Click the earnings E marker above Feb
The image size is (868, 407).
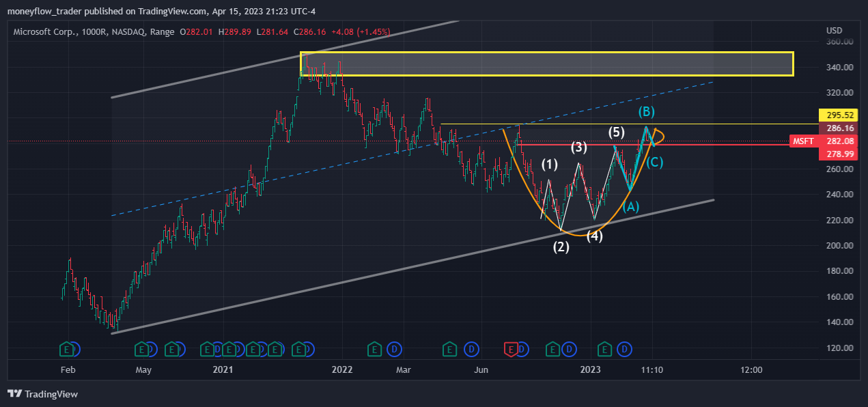click(x=67, y=350)
